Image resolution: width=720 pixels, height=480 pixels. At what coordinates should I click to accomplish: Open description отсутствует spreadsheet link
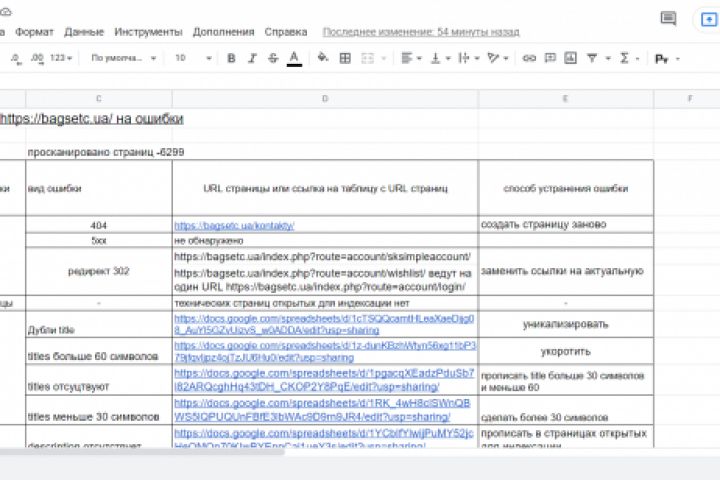[x=324, y=439]
